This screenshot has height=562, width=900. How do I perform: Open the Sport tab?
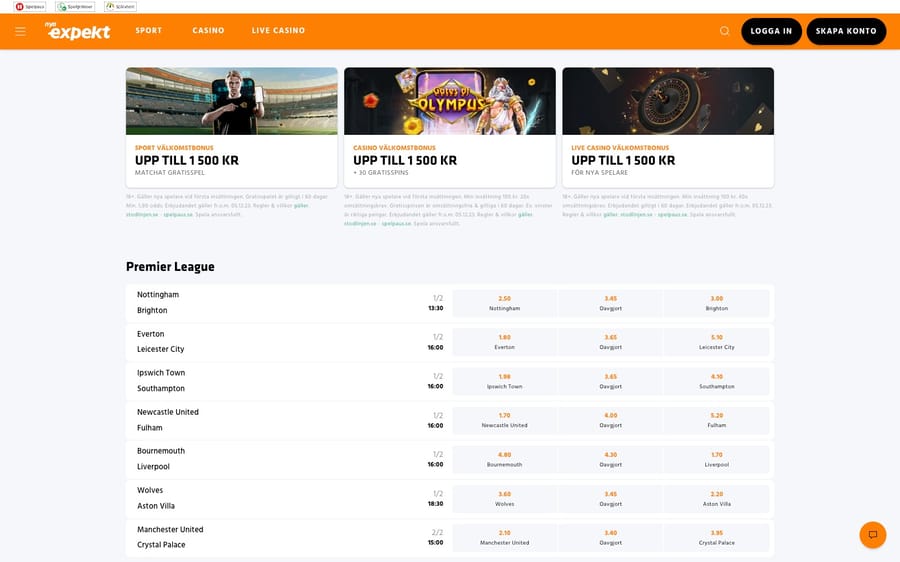(149, 31)
